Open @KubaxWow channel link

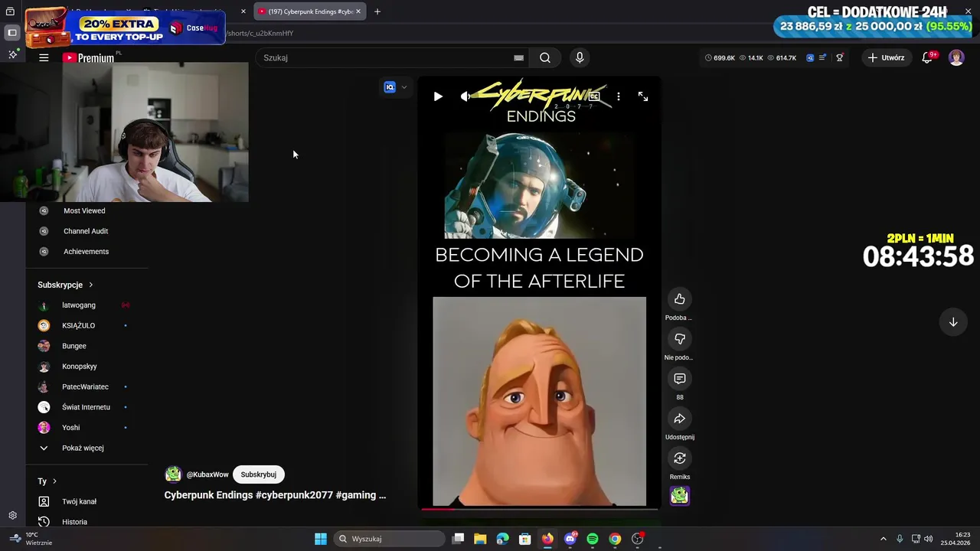(207, 474)
